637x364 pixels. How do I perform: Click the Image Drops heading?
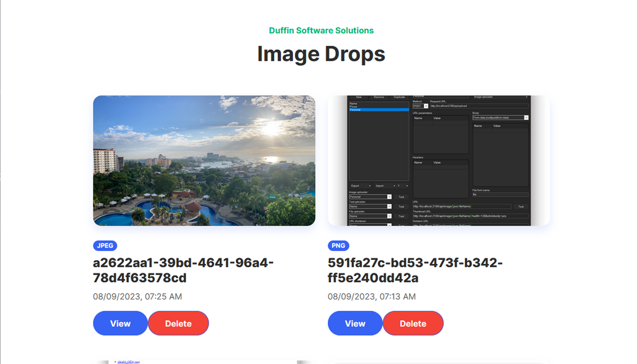point(321,54)
